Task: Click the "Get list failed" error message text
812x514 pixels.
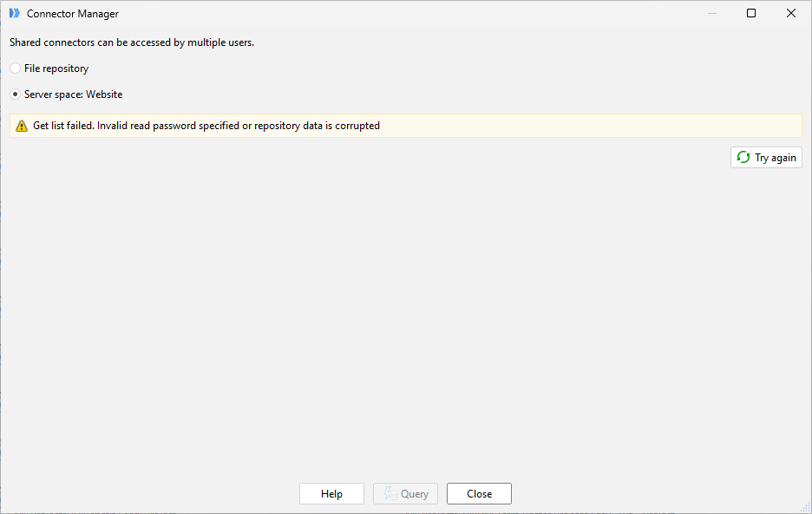Action: click(206, 126)
